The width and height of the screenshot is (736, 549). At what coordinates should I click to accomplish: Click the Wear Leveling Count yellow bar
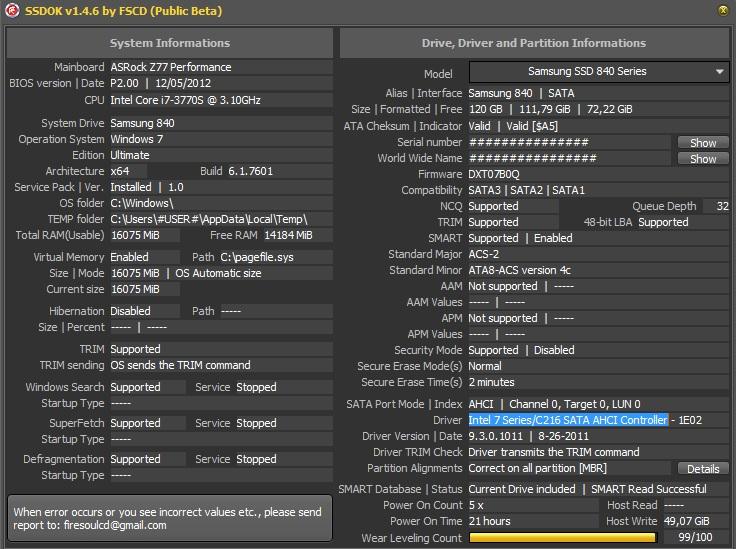coord(562,537)
